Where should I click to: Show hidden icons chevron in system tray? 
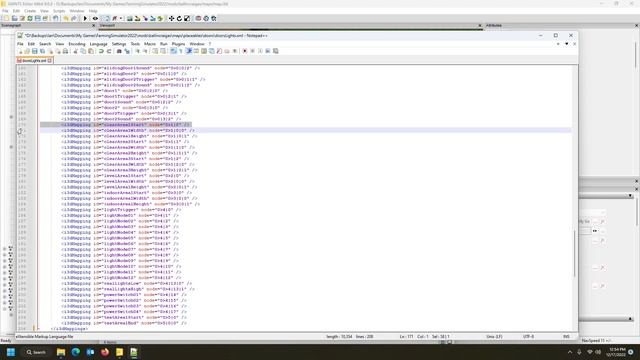[570, 352]
